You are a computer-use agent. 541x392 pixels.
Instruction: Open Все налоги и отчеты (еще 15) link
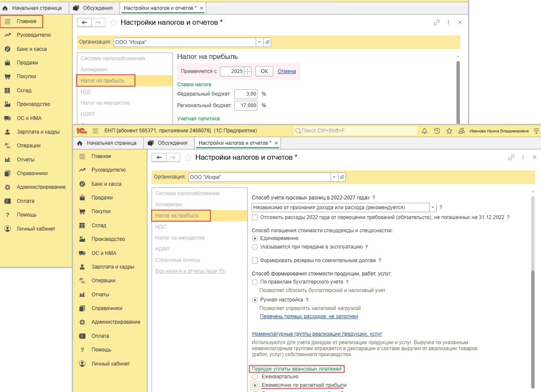click(x=190, y=271)
